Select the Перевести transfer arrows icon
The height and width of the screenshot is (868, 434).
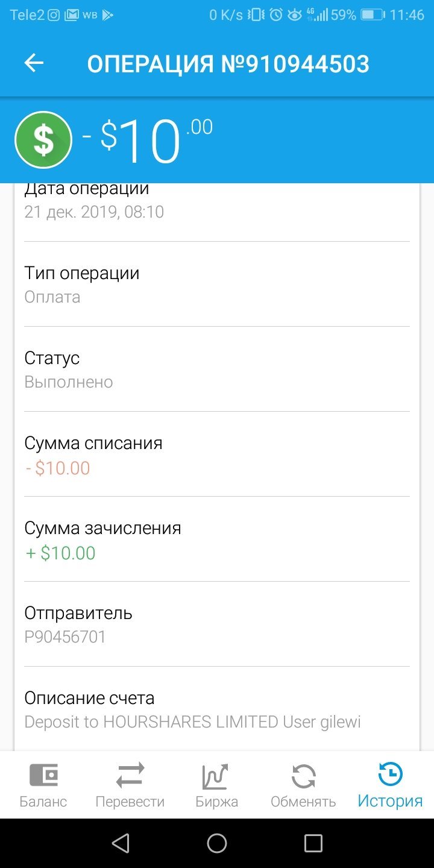pos(130,775)
